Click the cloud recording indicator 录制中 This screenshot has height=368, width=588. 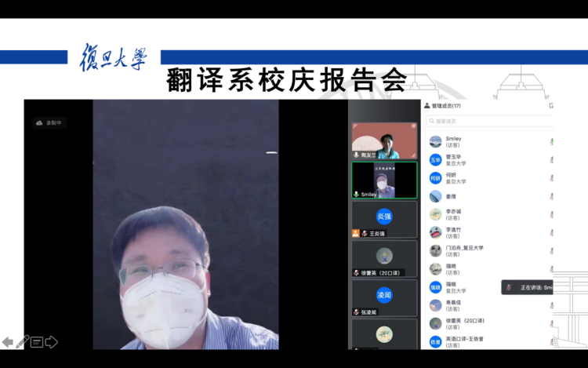49,122
